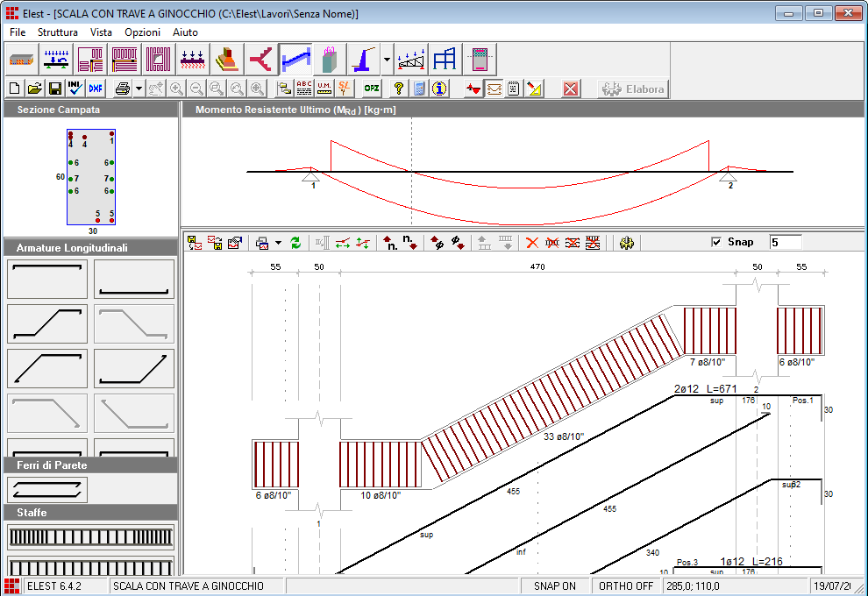
Task: Open dropdown next to retaining wall icon
Action: point(387,59)
